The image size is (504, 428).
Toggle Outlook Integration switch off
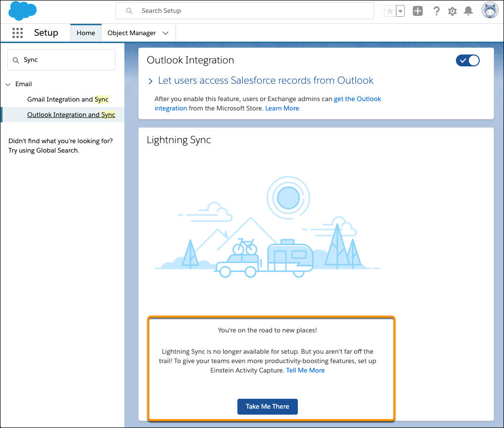(468, 60)
